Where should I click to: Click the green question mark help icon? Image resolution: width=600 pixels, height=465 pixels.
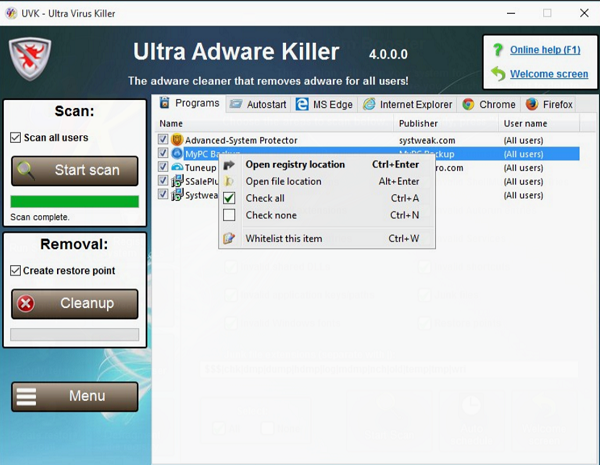pos(498,50)
